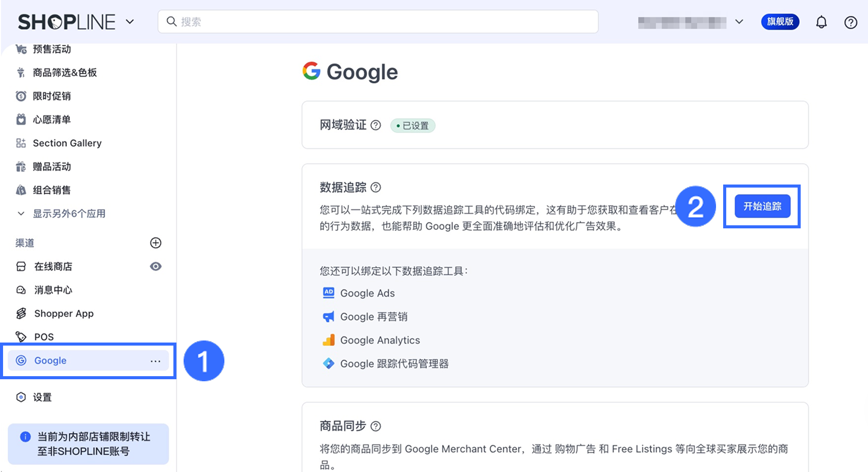Click help icon beside 数据追踪 heading

click(x=376, y=188)
